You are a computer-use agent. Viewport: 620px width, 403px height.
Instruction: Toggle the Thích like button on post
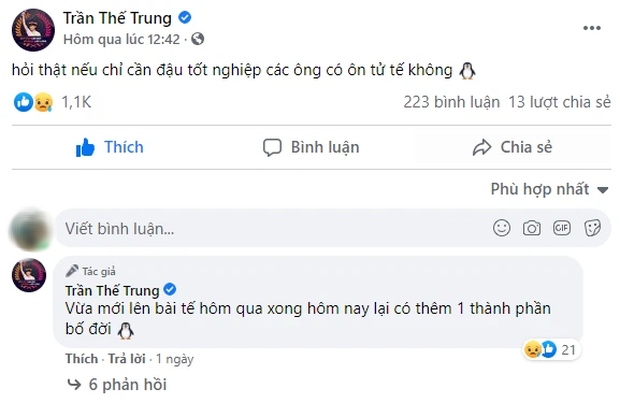(x=110, y=147)
